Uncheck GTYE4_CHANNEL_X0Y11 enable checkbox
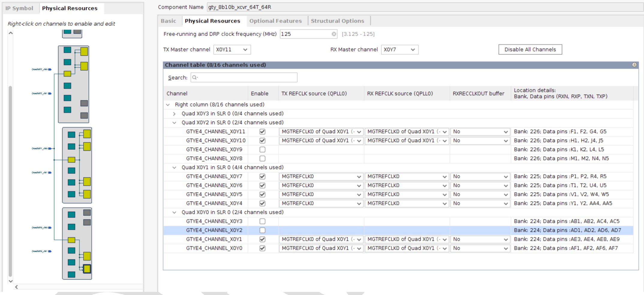This screenshot has height=295, width=644. pos(262,131)
